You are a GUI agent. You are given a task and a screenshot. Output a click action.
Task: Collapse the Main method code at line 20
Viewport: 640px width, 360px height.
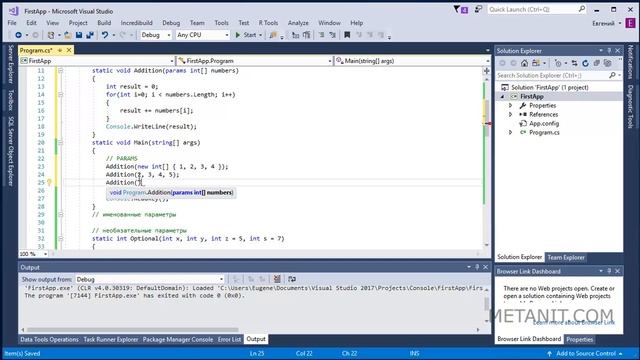tap(60, 142)
